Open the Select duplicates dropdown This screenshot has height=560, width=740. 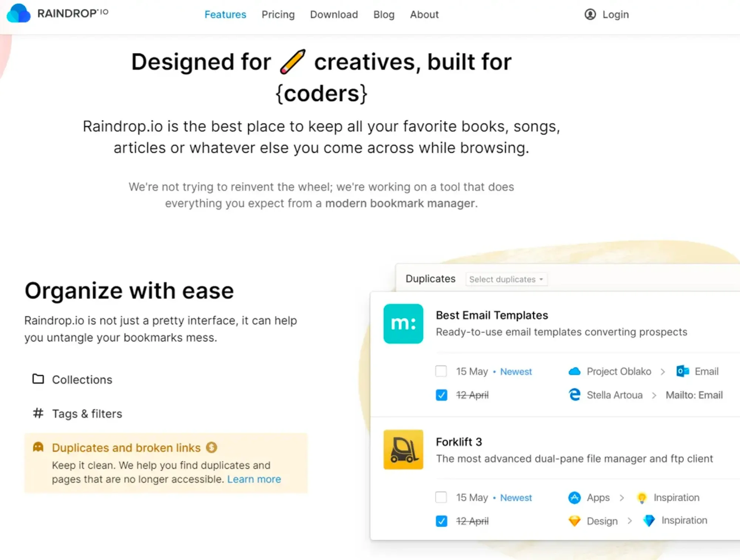[x=507, y=279]
